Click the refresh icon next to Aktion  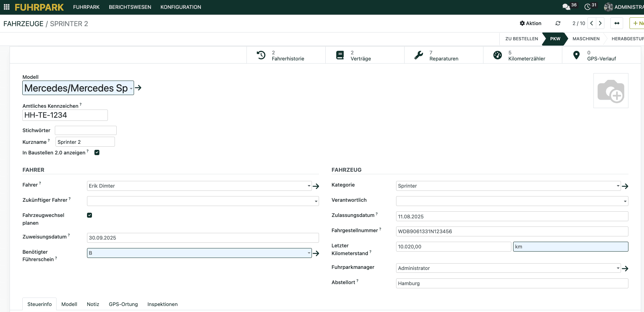558,23
